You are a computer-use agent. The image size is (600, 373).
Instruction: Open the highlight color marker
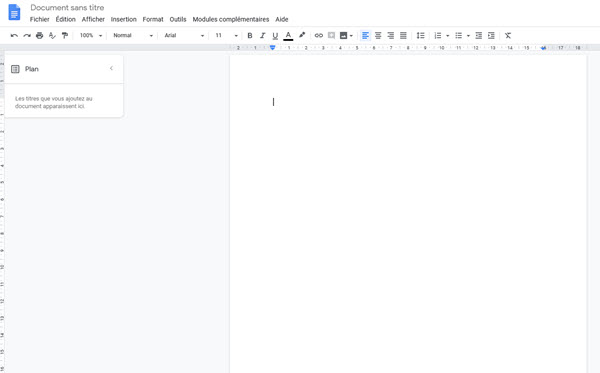(302, 35)
